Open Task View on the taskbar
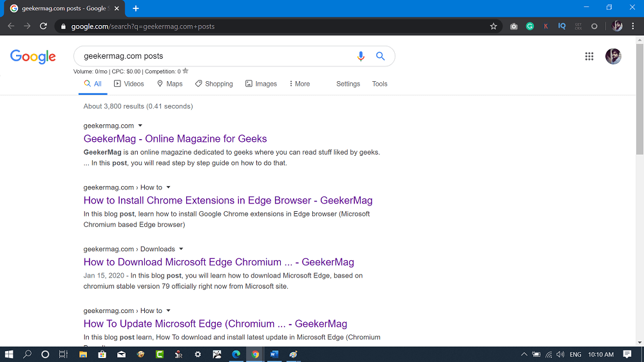 63,354
